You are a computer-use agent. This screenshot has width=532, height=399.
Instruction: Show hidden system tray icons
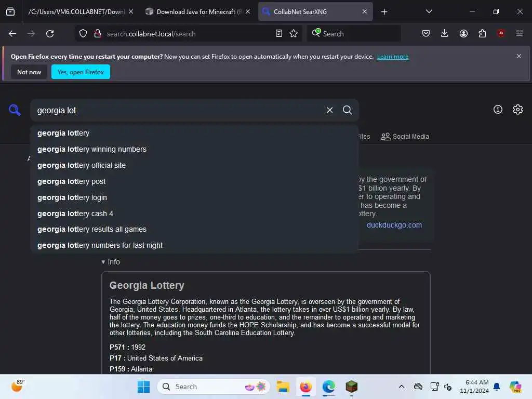(x=402, y=387)
